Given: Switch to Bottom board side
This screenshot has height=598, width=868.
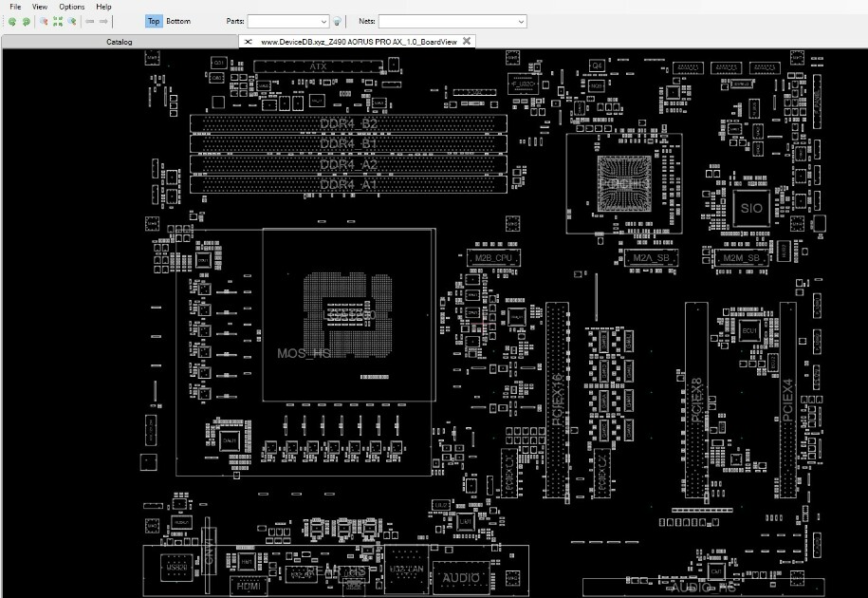Looking at the screenshot, I should (x=178, y=21).
